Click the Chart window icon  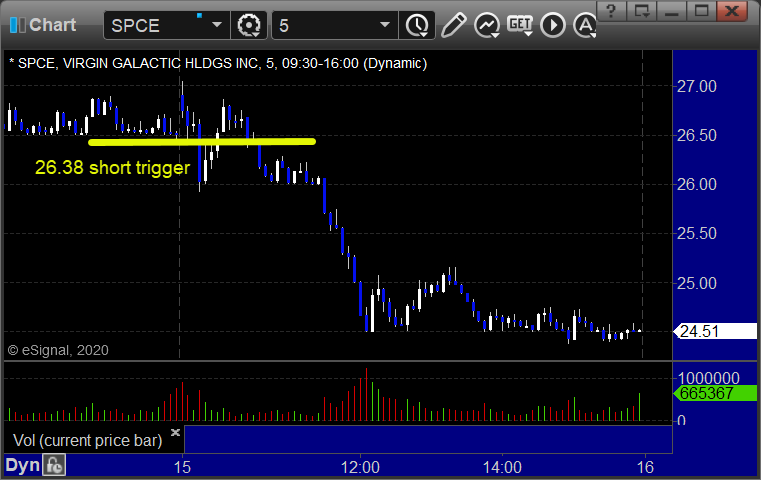tap(17, 25)
